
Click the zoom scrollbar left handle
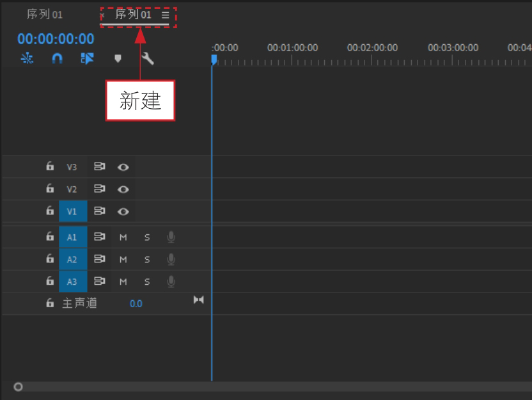click(18, 387)
